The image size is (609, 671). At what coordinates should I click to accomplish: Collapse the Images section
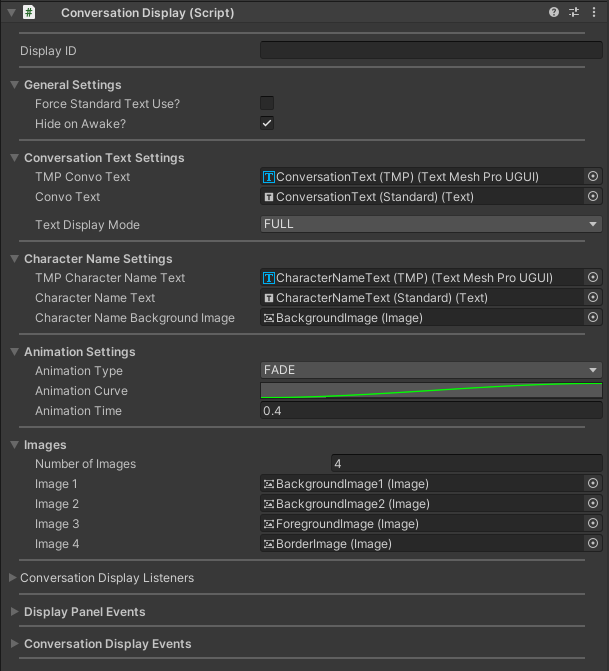pos(14,445)
